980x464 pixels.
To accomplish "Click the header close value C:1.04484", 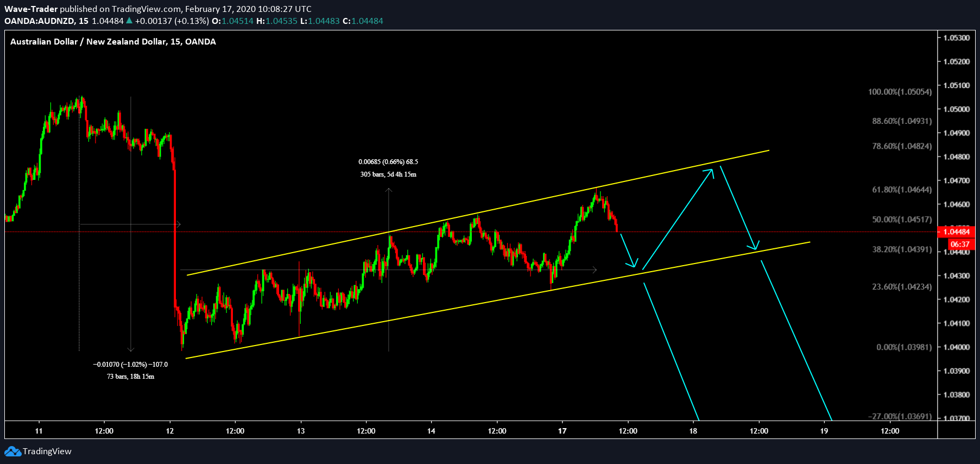I will click(363, 21).
